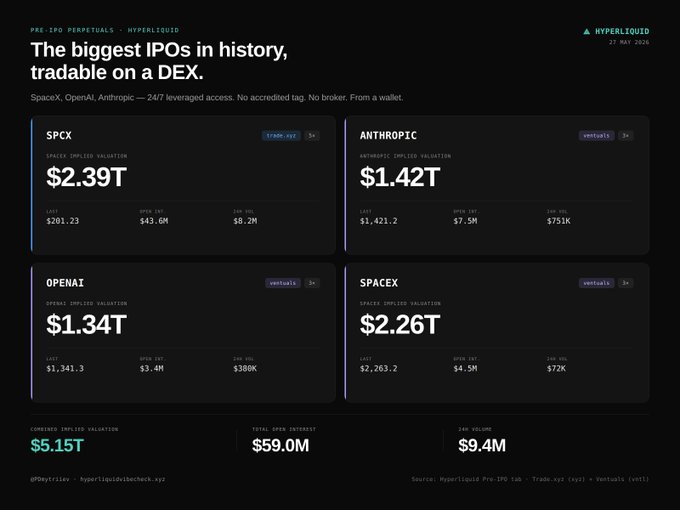Click the total open interest $59.0M

click(x=281, y=445)
